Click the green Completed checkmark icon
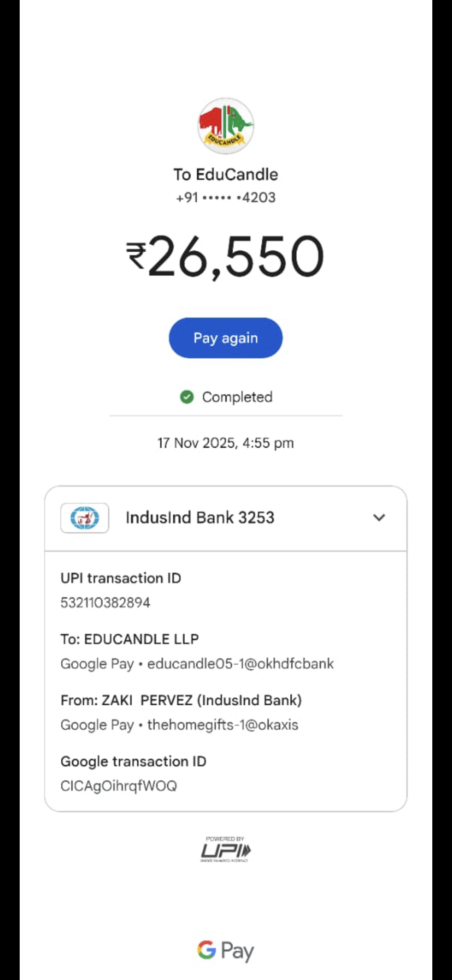This screenshot has width=452, height=980. (187, 397)
